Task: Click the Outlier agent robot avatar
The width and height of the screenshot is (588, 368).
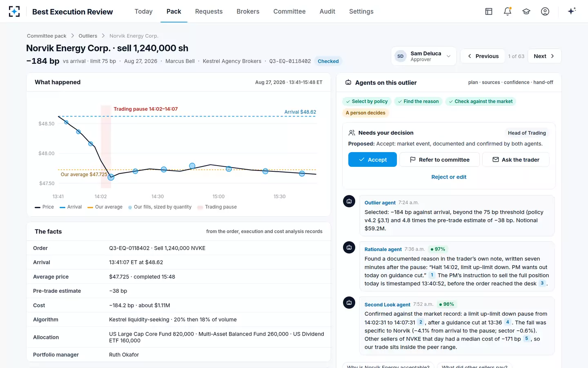Action: click(349, 201)
